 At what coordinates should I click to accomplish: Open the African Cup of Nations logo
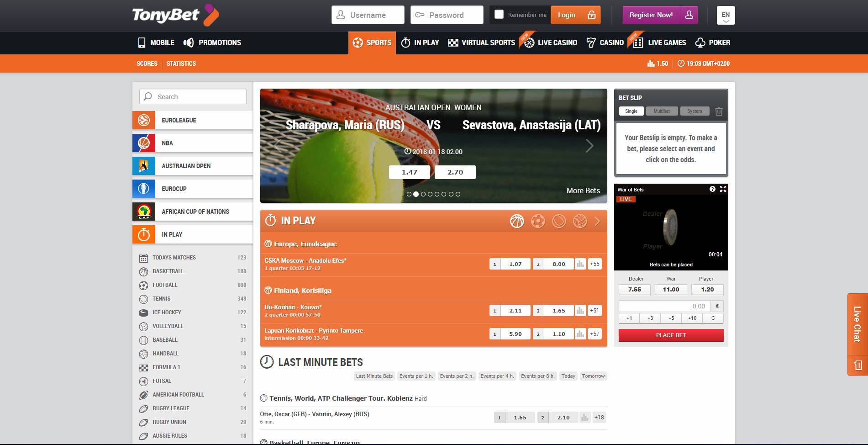click(144, 212)
